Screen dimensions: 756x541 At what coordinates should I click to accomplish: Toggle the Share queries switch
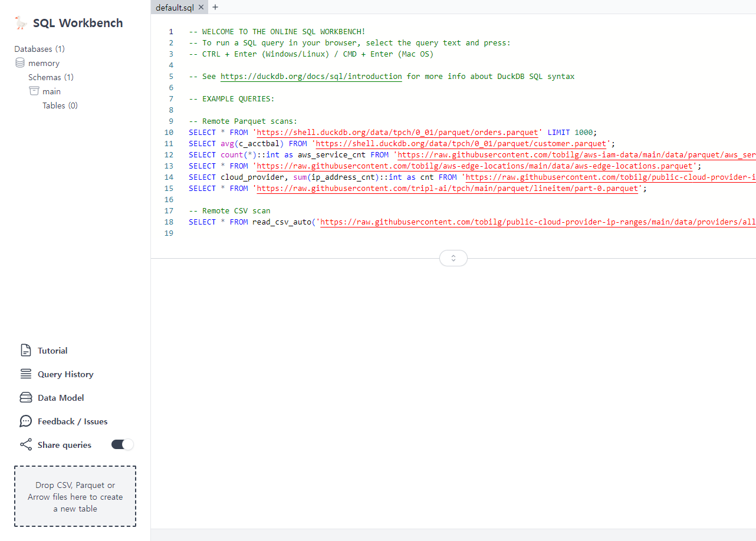[123, 445]
